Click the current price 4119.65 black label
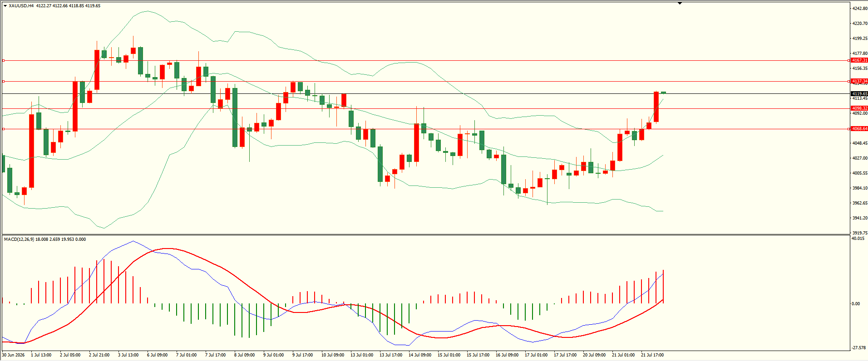Screen dimensions: 868x361 [x=859, y=94]
